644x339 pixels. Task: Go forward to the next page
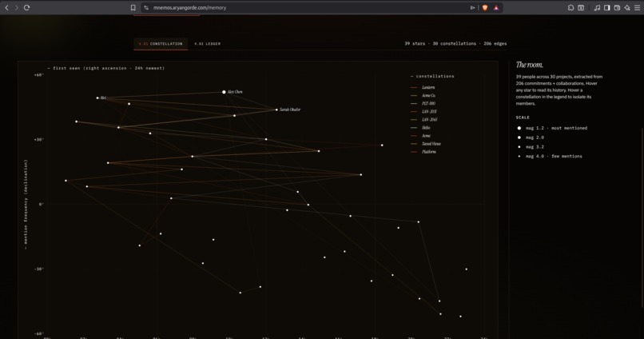17,7
